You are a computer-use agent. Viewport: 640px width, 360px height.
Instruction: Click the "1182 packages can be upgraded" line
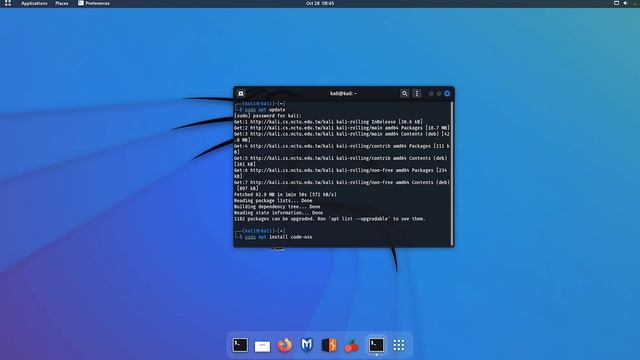pos(329,219)
